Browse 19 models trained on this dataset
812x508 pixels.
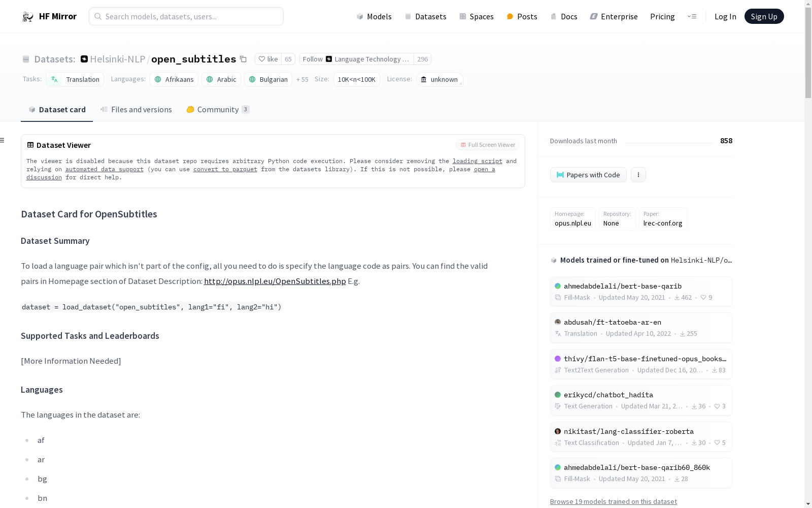pyautogui.click(x=614, y=501)
